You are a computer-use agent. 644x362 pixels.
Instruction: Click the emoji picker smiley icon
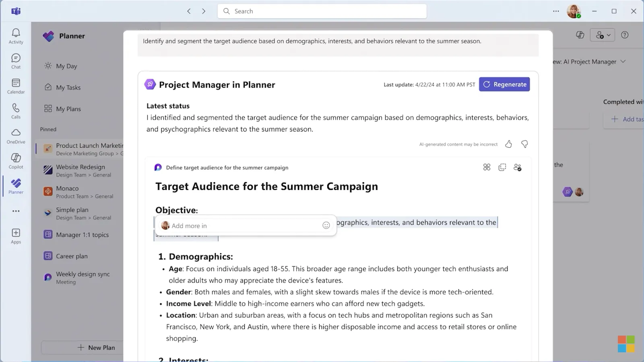click(326, 226)
